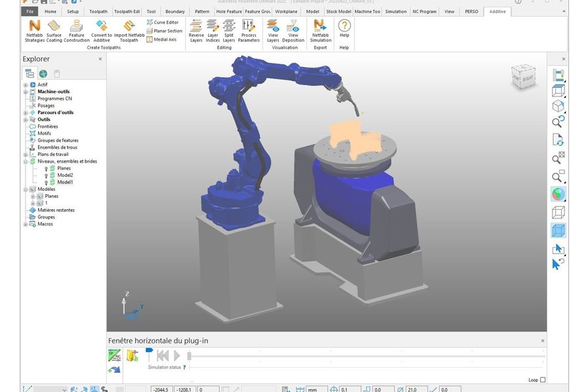Close the Explorer panel
The image size is (588, 392).
pos(100,59)
